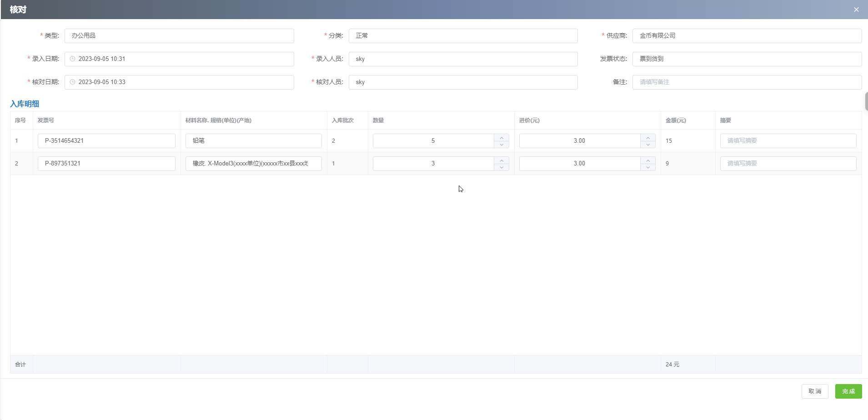Decrease 进价 for row 2 with down arrow

[x=648, y=167]
